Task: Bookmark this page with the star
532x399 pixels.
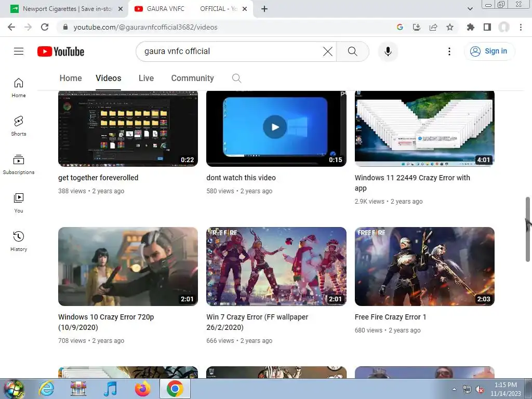Action: point(450,27)
